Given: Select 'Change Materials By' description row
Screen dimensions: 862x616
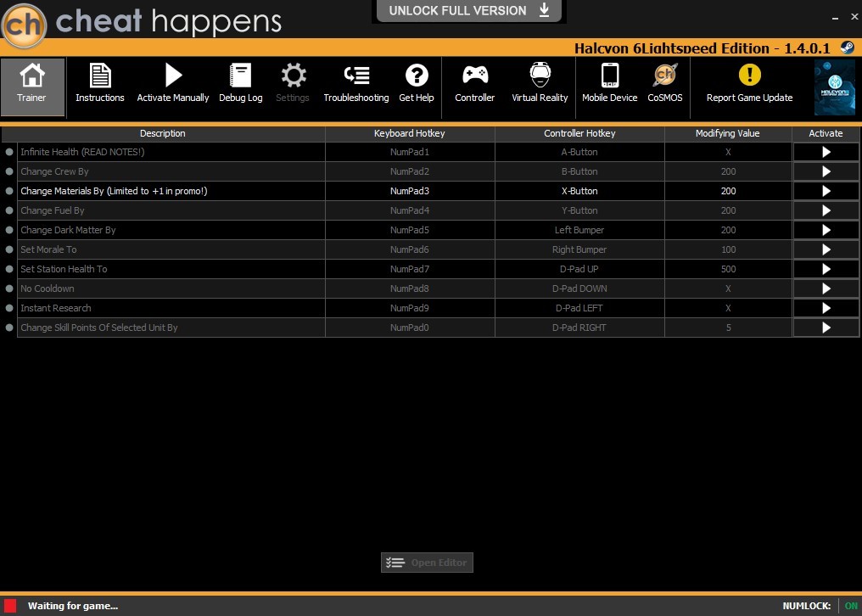Looking at the screenshot, I should click(x=171, y=192).
